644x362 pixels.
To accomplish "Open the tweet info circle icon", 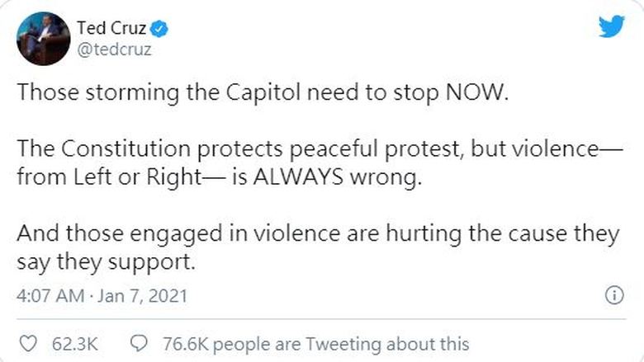I will (x=613, y=294).
